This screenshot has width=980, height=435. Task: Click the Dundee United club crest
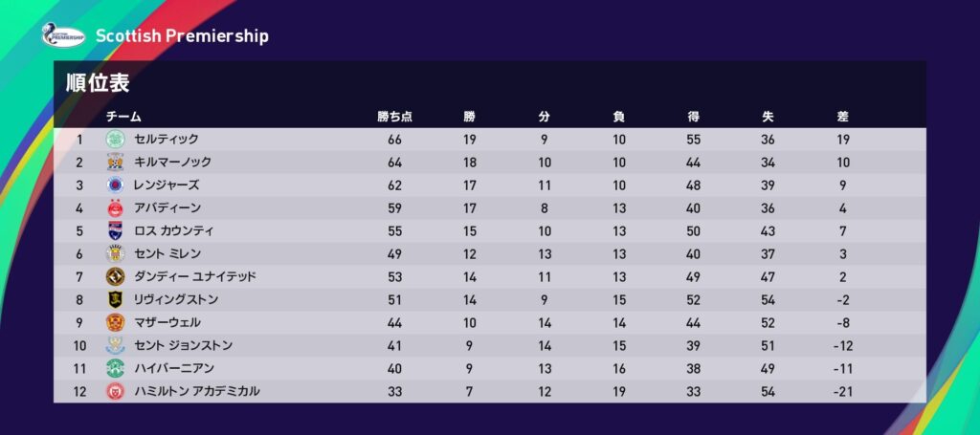coord(115,276)
